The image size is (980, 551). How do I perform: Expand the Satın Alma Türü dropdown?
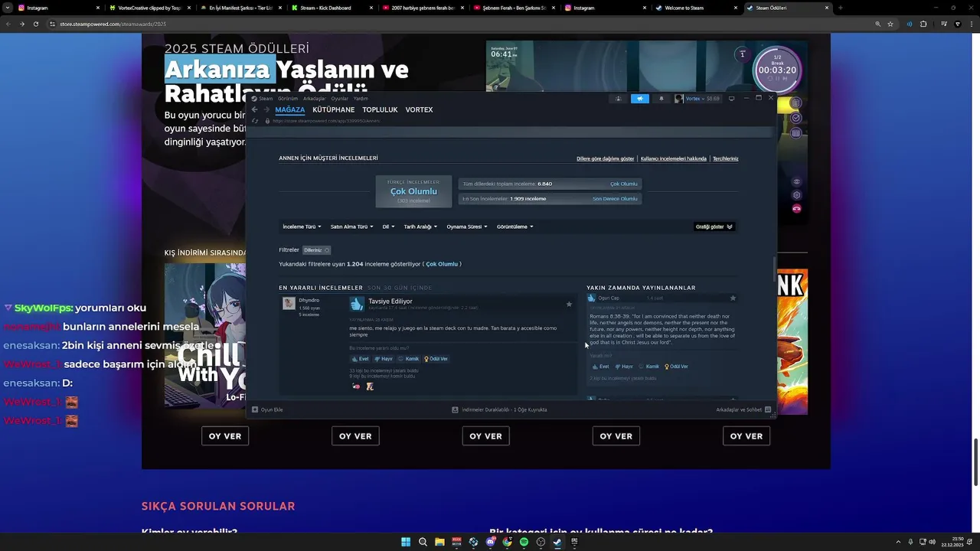click(351, 227)
